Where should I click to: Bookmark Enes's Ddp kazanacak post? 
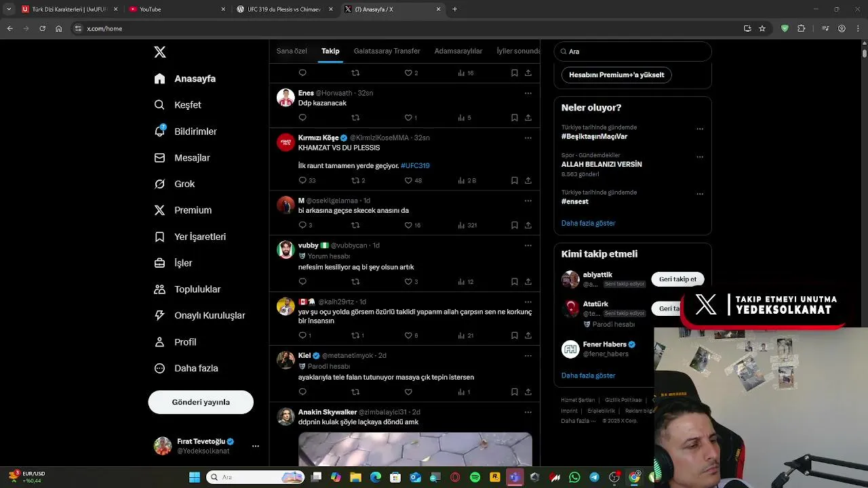pyautogui.click(x=515, y=118)
